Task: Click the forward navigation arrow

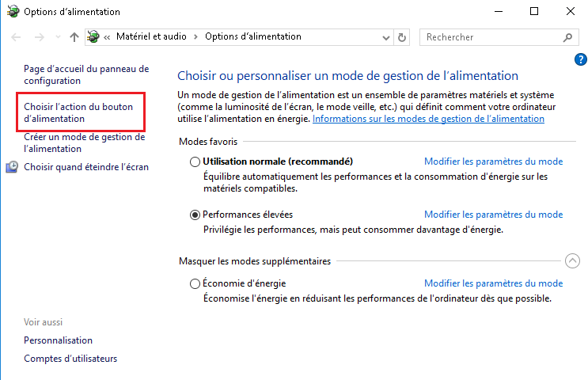Action: tap(40, 37)
